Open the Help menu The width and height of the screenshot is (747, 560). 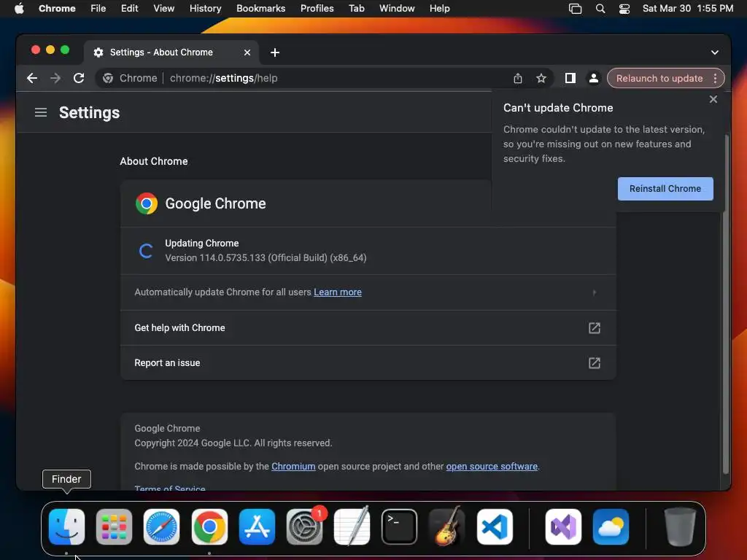coord(439,8)
